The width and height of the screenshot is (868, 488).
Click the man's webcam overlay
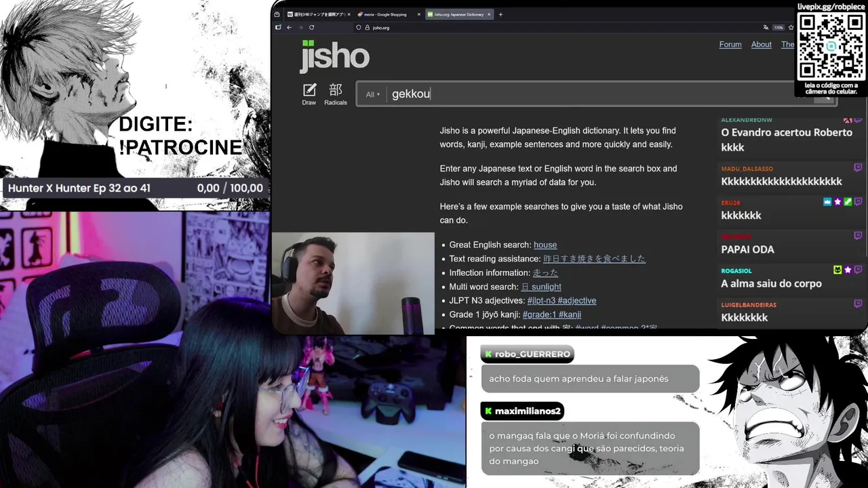pos(353,283)
